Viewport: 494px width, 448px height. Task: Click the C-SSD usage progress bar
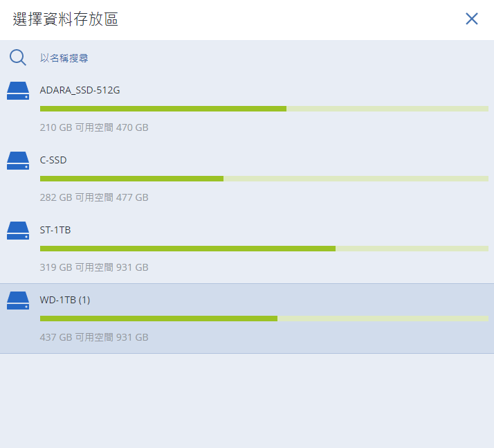(x=264, y=179)
